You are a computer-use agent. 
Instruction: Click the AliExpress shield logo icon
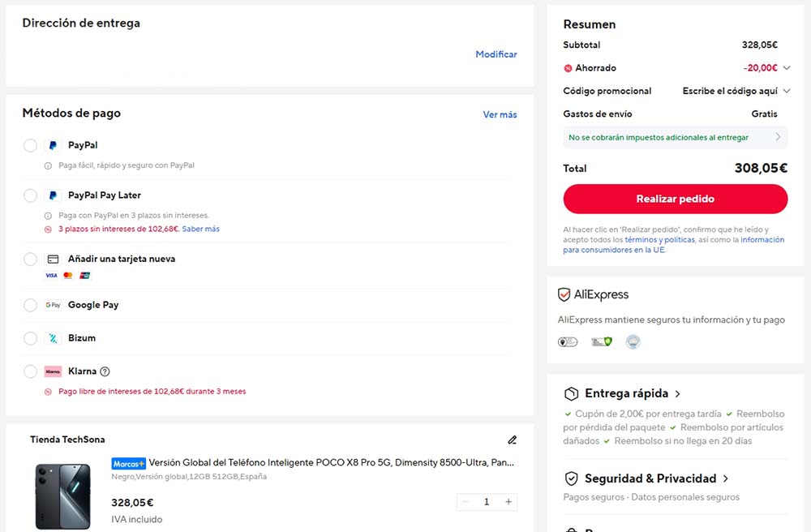click(564, 294)
